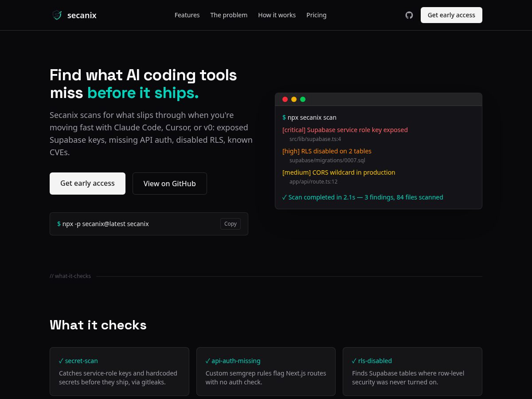The image size is (532, 399).
Task: Select the rls-disabled card
Action: 412,372
